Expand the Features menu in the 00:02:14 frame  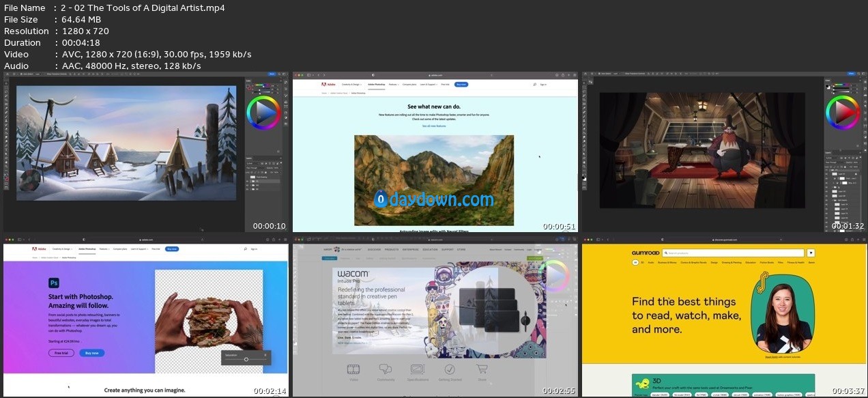(x=104, y=249)
